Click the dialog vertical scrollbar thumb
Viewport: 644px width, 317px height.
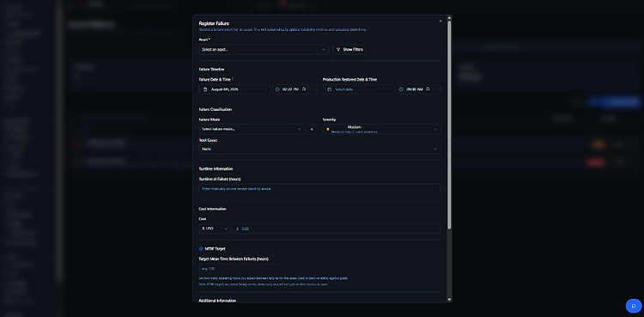click(x=449, y=125)
